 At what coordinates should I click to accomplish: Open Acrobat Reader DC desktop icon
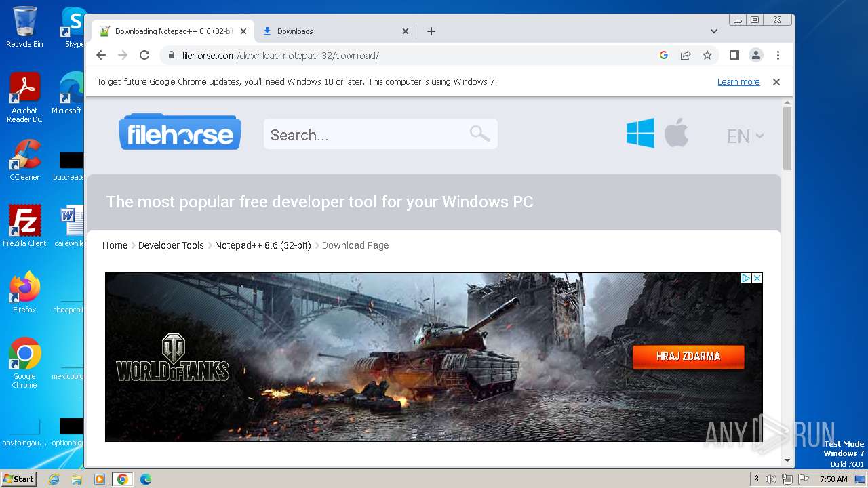[x=24, y=98]
